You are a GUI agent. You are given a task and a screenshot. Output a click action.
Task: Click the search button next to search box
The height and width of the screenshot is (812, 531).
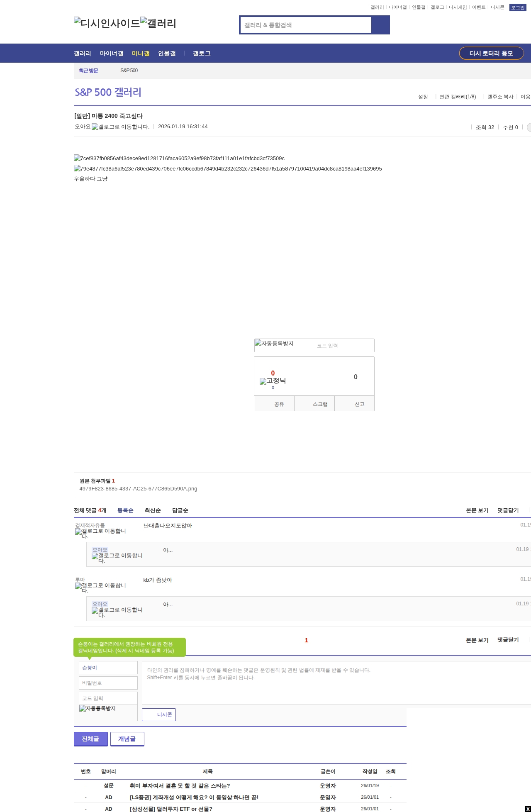tap(380, 25)
